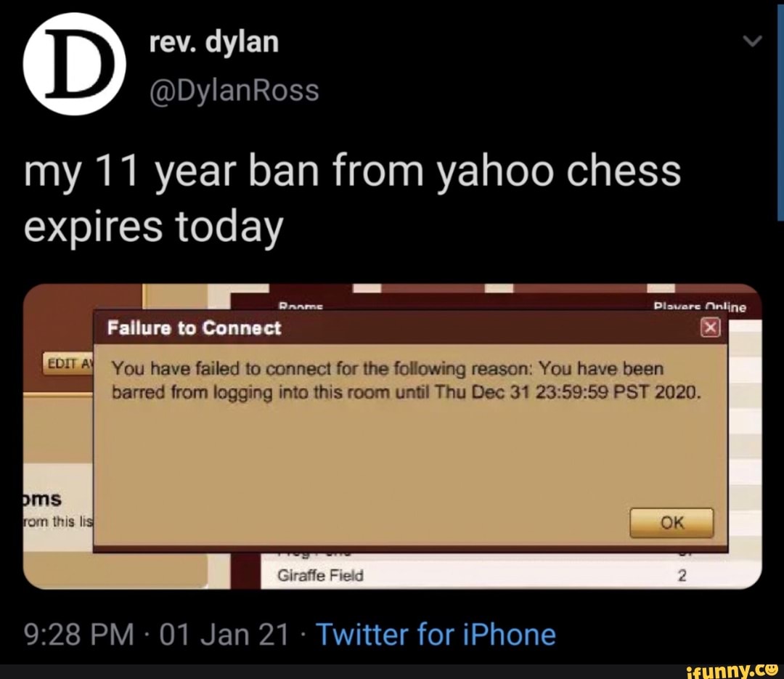Click the Rooms column header

[x=301, y=305]
